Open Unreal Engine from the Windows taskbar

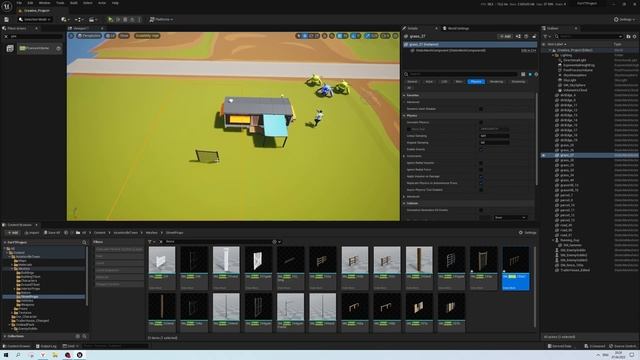[x=80, y=355]
